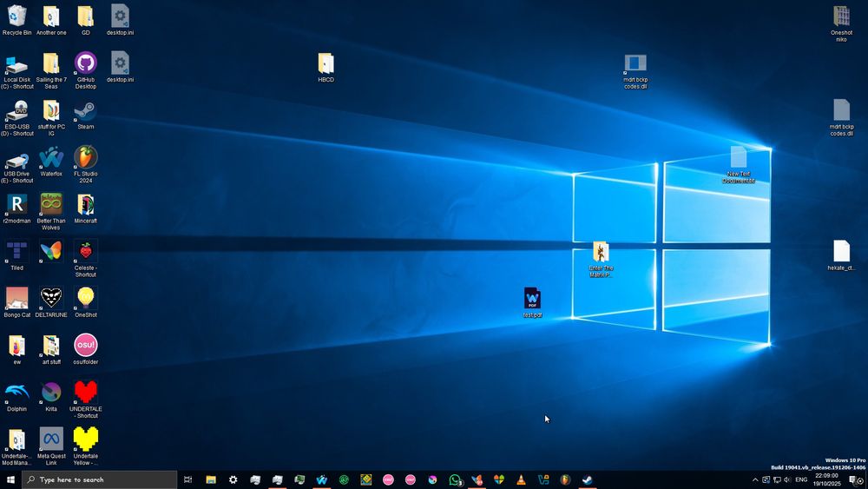Switch to Waterfox in the taskbar
868x489 pixels.
tap(322, 479)
